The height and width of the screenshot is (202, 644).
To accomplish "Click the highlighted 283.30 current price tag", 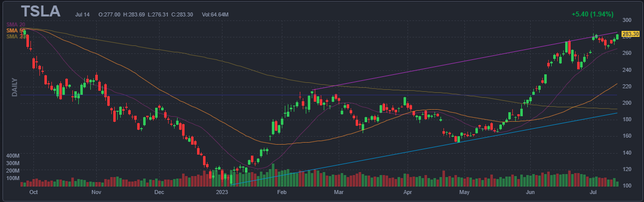I will pos(631,34).
